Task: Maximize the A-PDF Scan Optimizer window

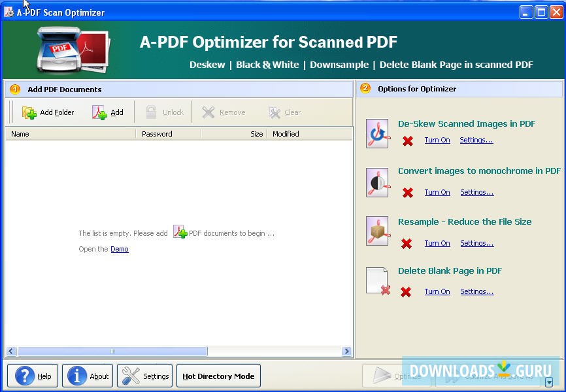Action: coord(541,12)
